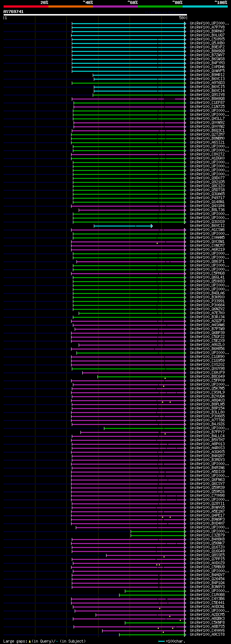The width and height of the screenshot is (231, 644).
Task: Click the green ~80% legend segment
Action: 160,6
